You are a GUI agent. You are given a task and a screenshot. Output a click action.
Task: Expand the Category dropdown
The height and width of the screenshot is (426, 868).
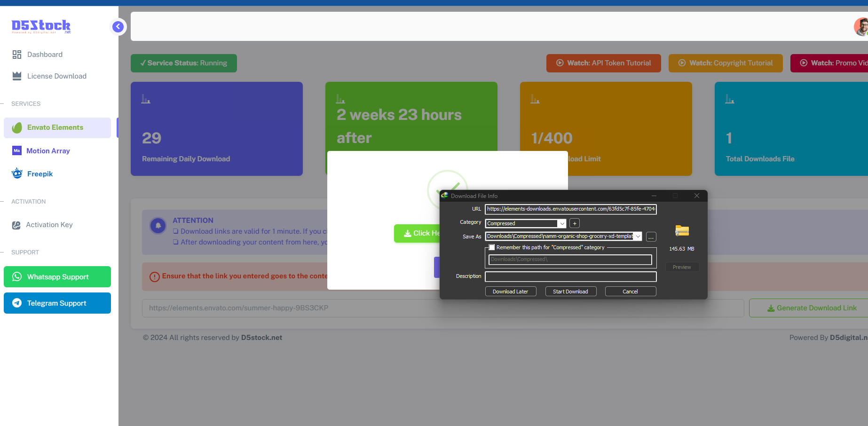562,224
